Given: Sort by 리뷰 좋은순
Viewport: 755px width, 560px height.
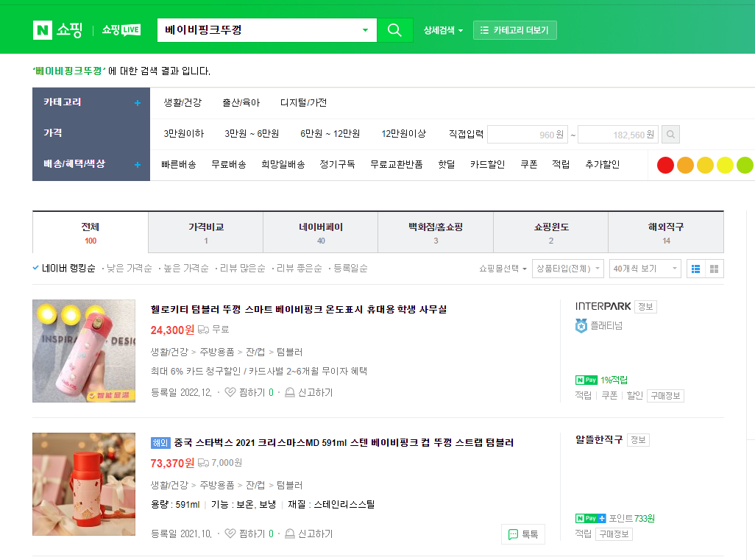Looking at the screenshot, I should pyautogui.click(x=299, y=268).
